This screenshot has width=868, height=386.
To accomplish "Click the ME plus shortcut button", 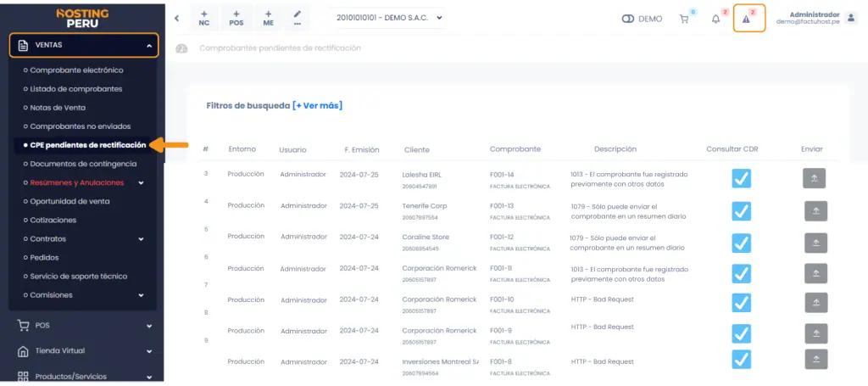I will click(x=268, y=18).
